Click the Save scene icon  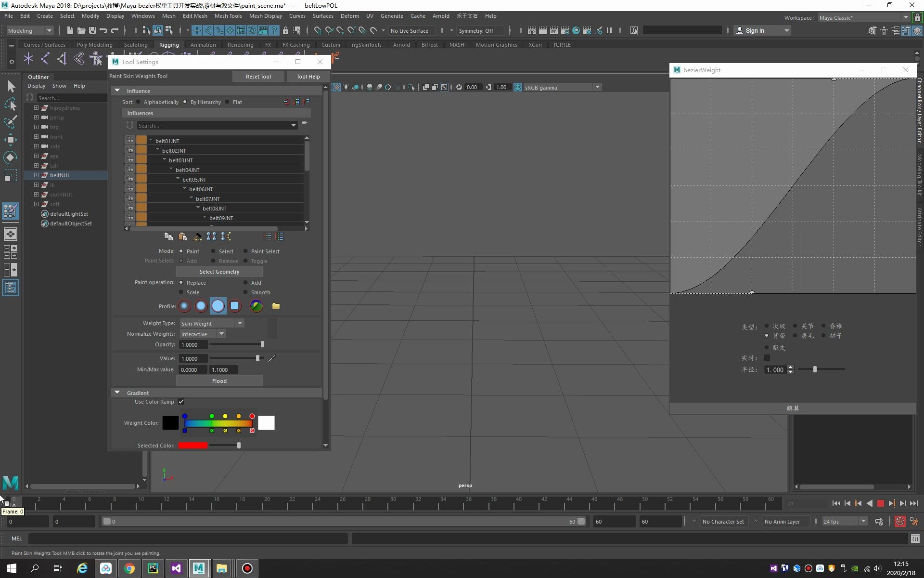click(92, 30)
